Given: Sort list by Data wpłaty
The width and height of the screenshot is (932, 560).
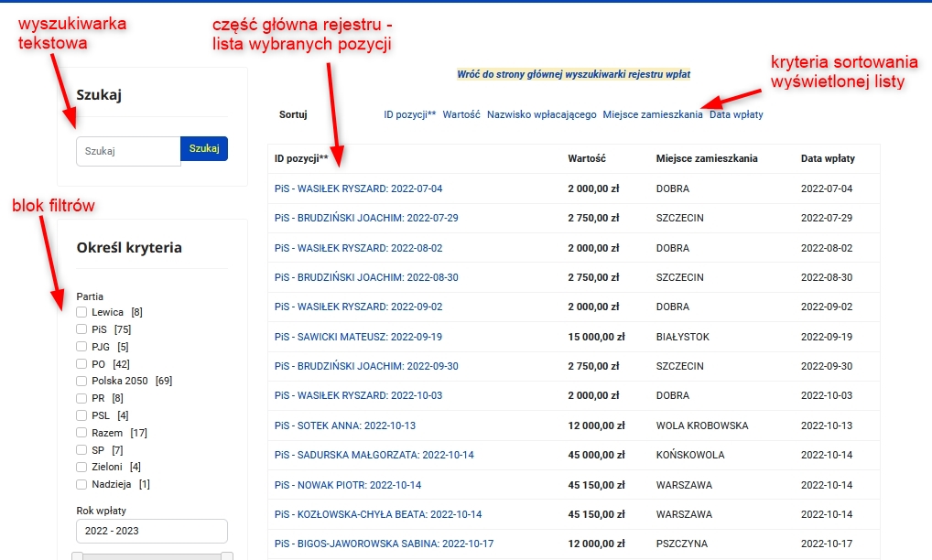Looking at the screenshot, I should tap(736, 115).
